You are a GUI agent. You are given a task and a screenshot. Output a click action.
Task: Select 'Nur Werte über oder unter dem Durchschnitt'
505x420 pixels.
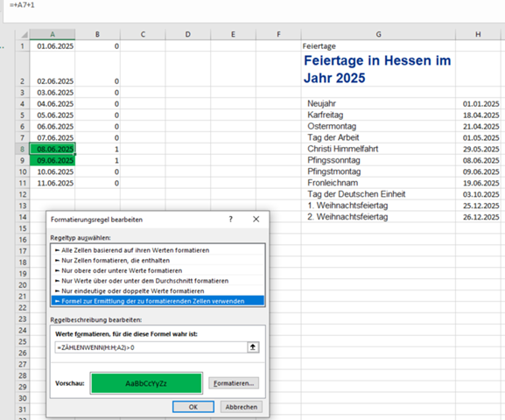coord(158,281)
